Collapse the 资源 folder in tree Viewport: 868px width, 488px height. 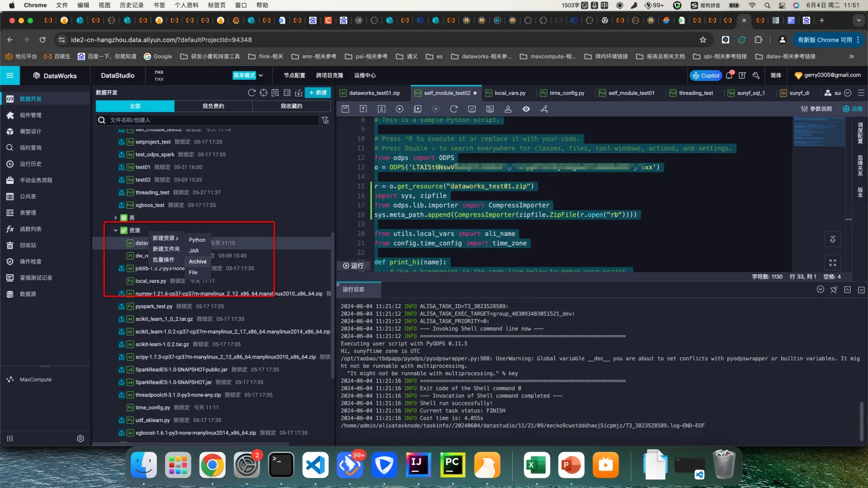(116, 230)
